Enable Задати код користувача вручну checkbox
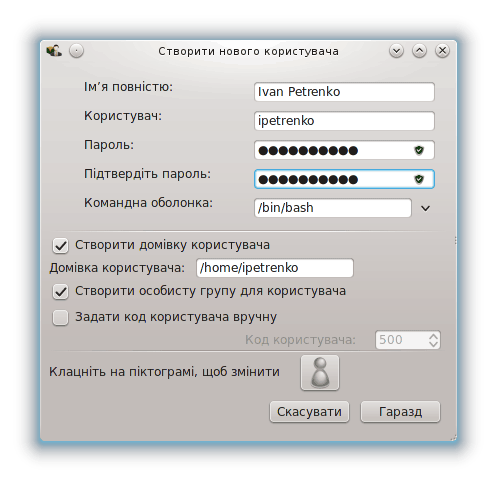 pyautogui.click(x=60, y=317)
